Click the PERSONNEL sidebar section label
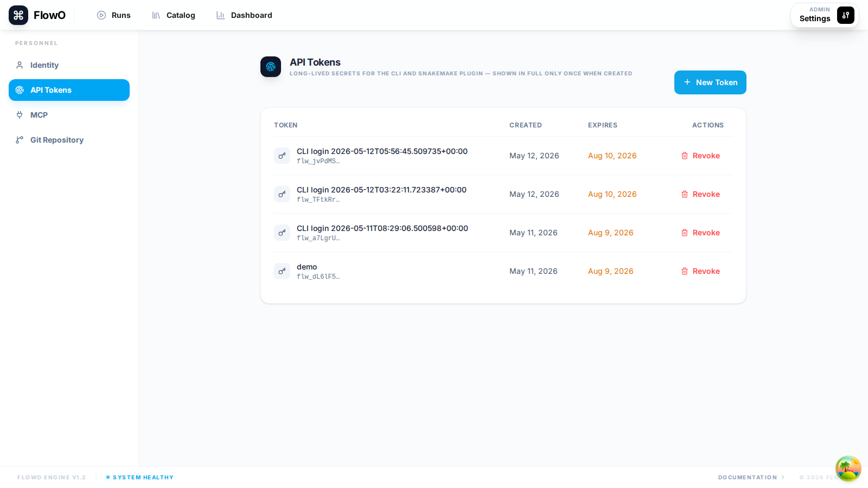Image resolution: width=868 pixels, height=488 pixels. [36, 43]
